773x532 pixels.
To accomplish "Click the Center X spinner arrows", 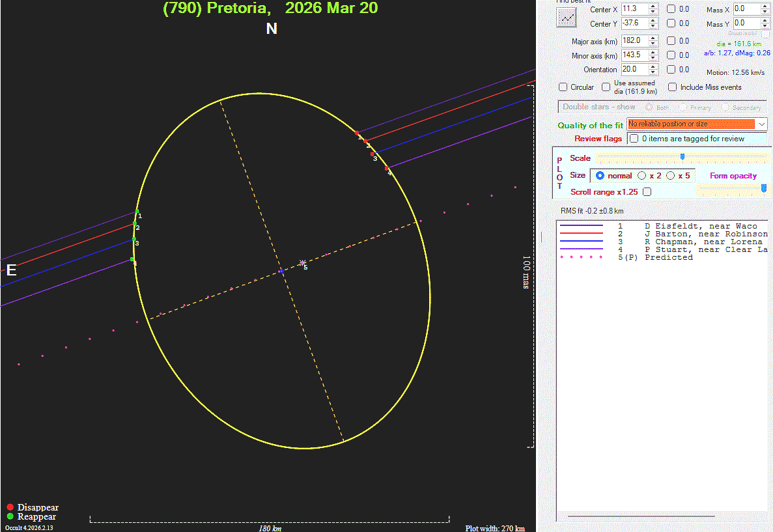I will [653, 9].
